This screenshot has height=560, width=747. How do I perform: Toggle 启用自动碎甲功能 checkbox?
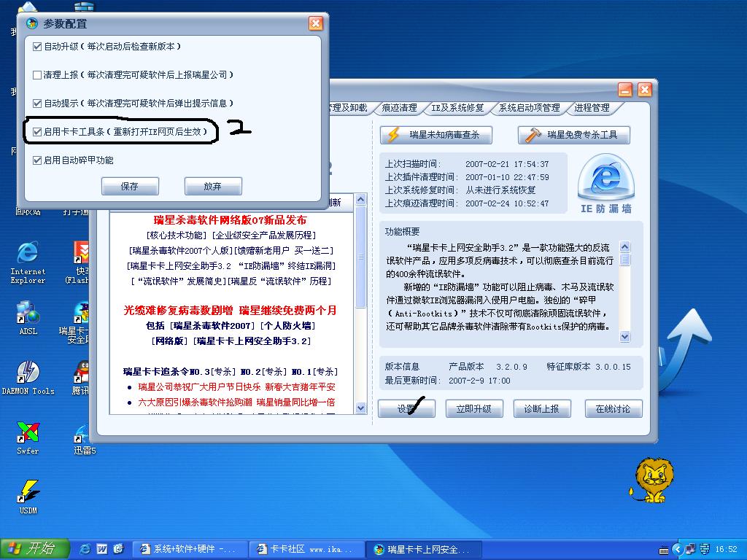(37, 160)
